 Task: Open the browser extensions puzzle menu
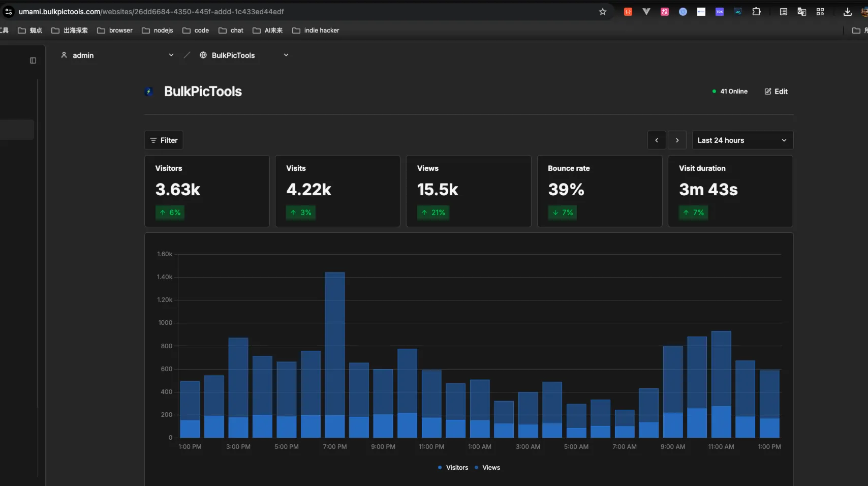(x=756, y=12)
